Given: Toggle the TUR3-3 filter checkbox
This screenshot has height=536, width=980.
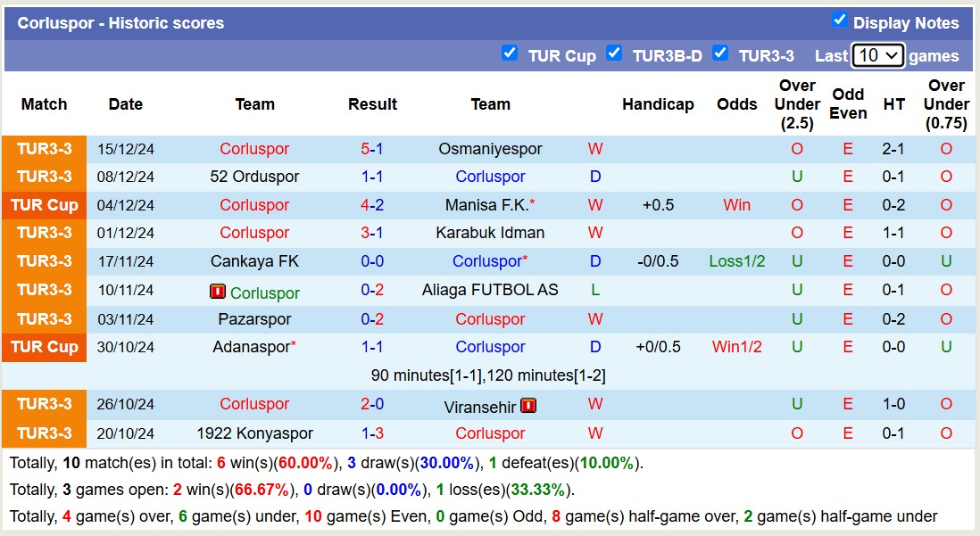Looking at the screenshot, I should pos(720,53).
